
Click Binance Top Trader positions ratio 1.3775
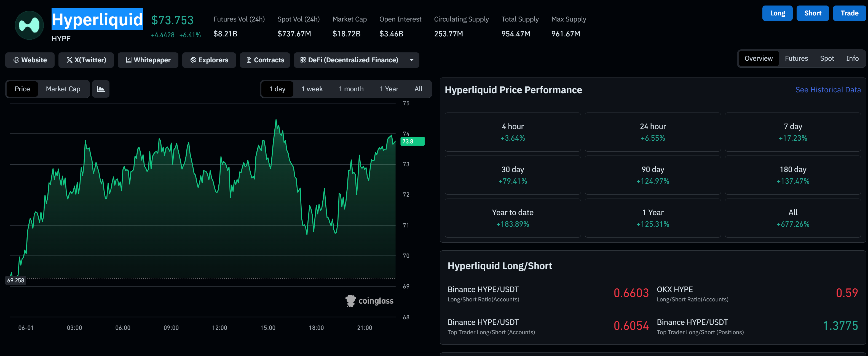(x=840, y=326)
